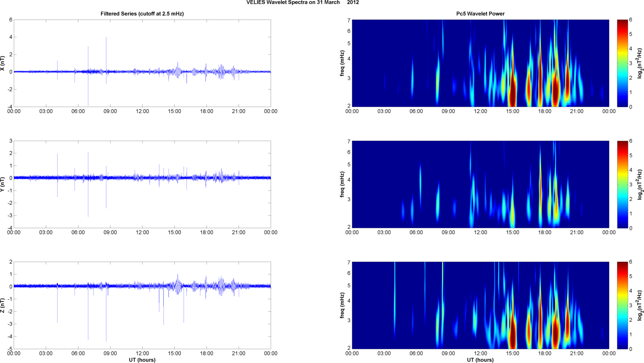Viewport: 644px width, 363px height.
Task: Click 'freq (mHz)' label of top spectrogram
Action: pos(342,64)
